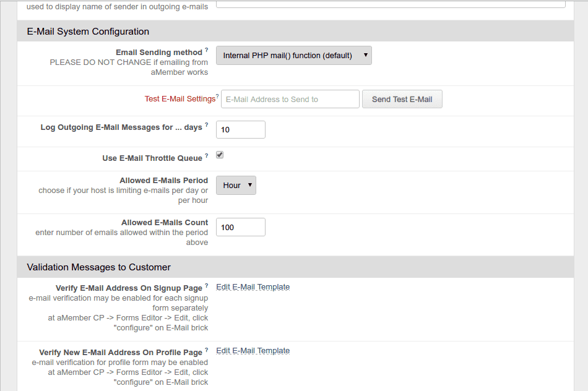Click the PLEASE DO NOT CHANGE note text
The height and width of the screenshot is (391, 588).
pyautogui.click(x=129, y=67)
